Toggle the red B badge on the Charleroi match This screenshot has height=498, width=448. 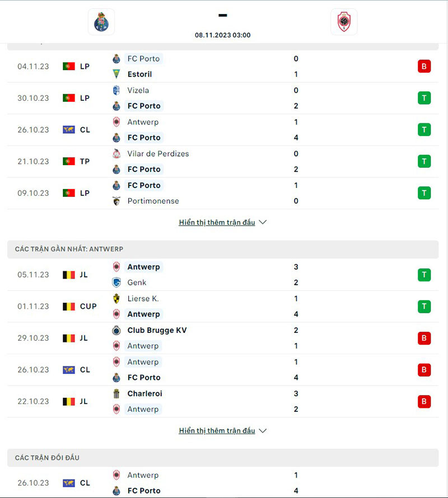pyautogui.click(x=424, y=401)
